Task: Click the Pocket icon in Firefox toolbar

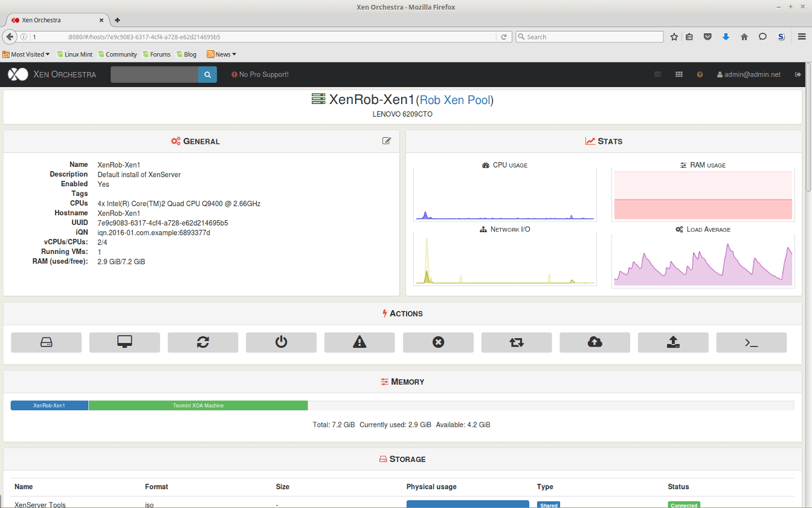Action: [x=707, y=37]
